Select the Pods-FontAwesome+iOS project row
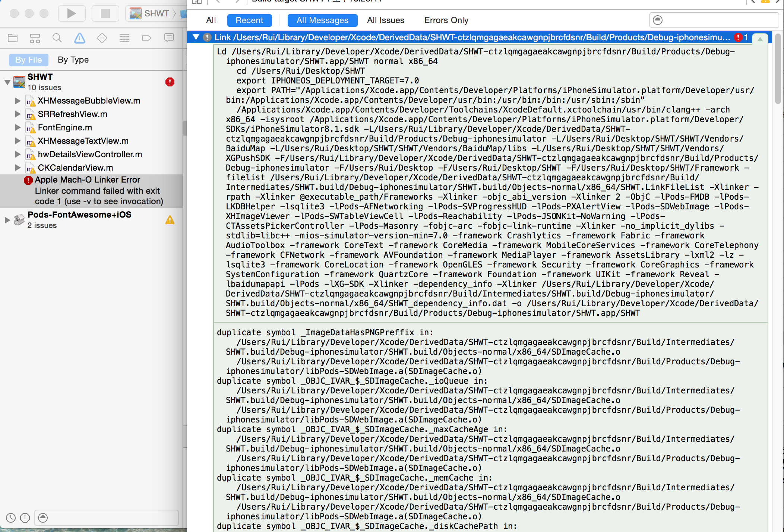 pos(91,220)
